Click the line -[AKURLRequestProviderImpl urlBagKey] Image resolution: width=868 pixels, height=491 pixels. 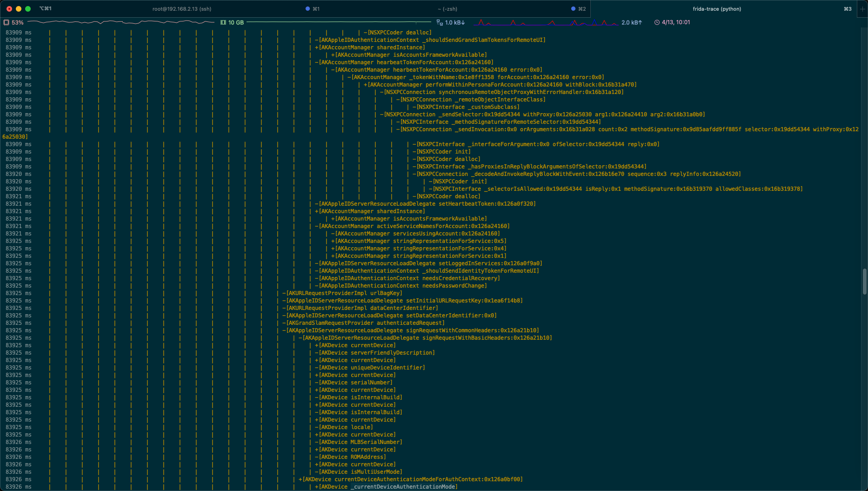pos(342,293)
